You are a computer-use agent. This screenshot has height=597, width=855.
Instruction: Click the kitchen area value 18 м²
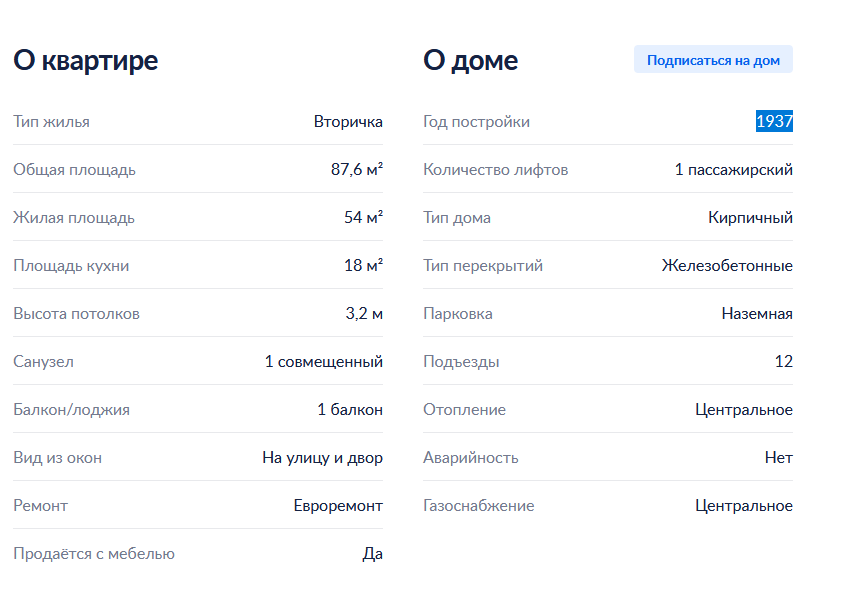point(363,266)
